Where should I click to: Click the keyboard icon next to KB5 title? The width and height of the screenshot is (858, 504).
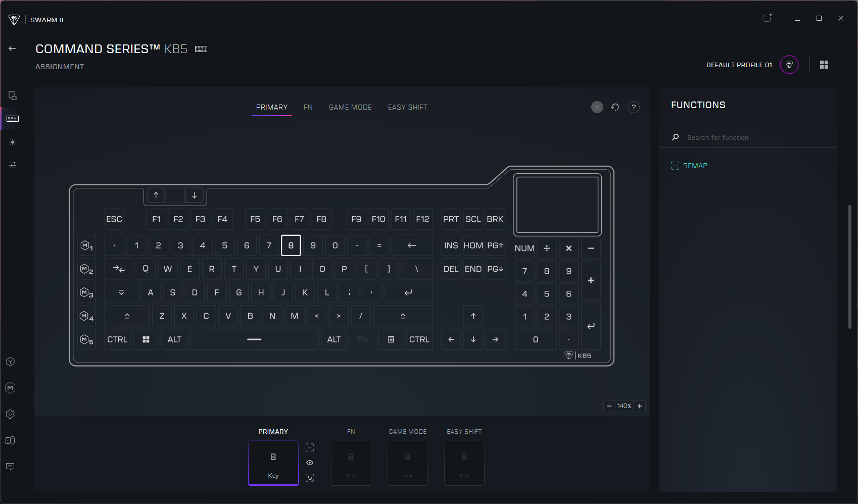(x=201, y=49)
